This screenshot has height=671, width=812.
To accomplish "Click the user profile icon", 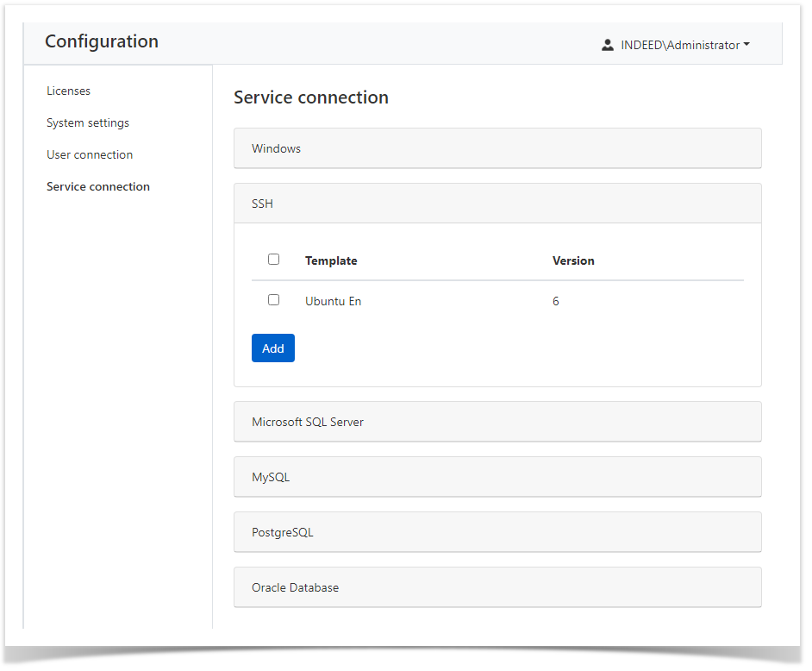I will [607, 45].
